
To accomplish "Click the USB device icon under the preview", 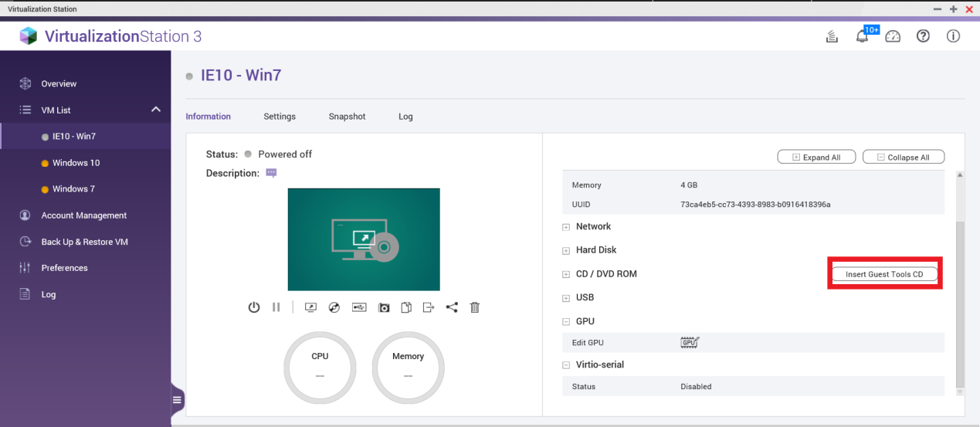I will (x=359, y=307).
